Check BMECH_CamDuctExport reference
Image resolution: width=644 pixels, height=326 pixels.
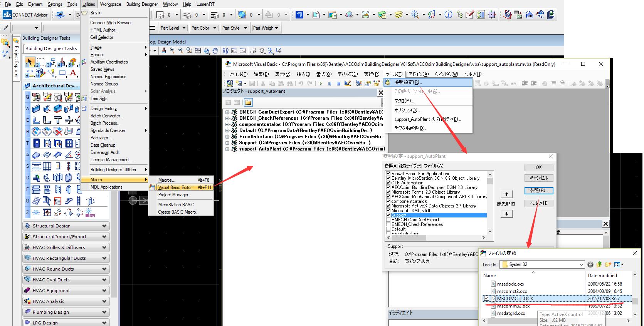(x=388, y=220)
